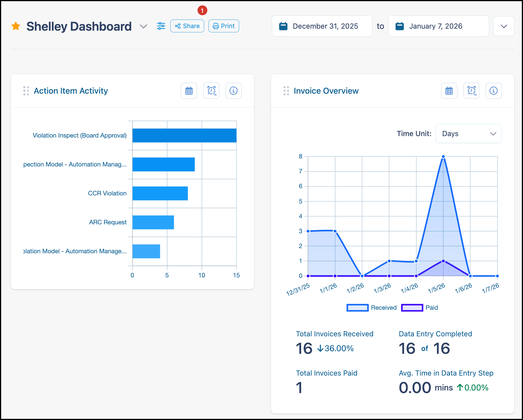523x420 pixels.
Task: Click the orange favorite star icon
Action: coord(16,26)
